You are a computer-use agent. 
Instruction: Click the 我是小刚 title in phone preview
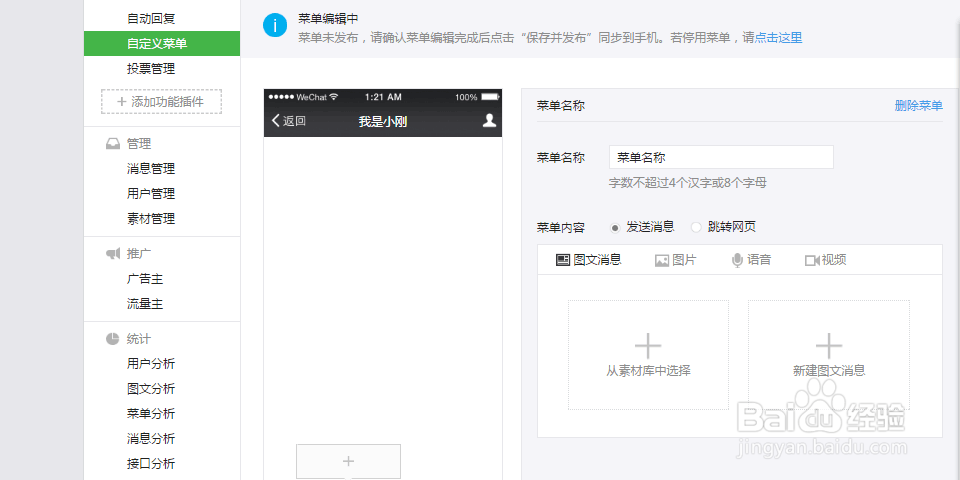[383, 121]
